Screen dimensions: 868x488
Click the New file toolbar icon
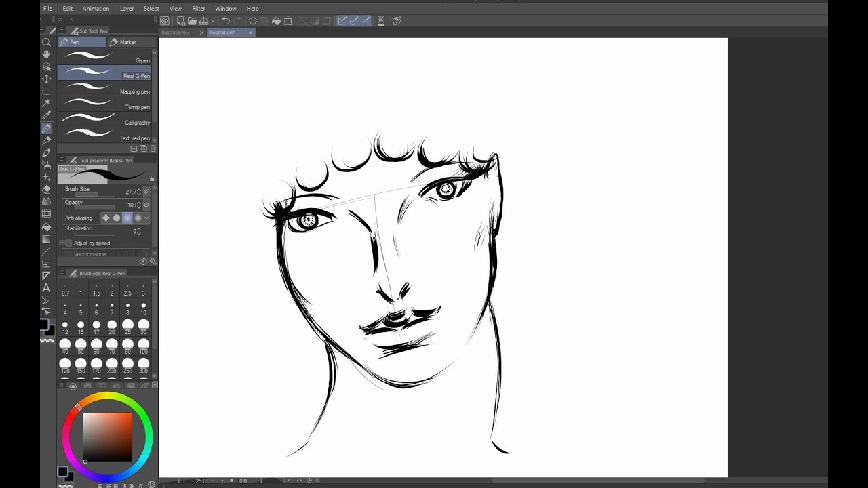point(181,21)
